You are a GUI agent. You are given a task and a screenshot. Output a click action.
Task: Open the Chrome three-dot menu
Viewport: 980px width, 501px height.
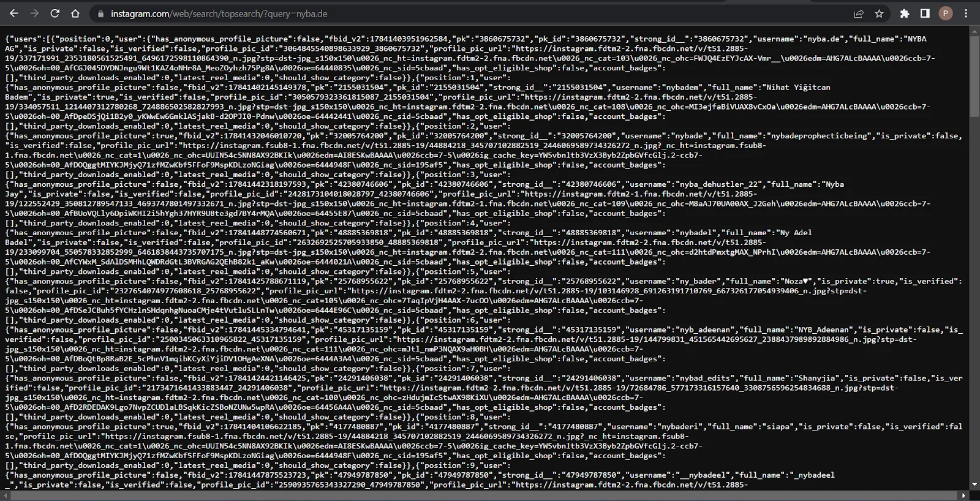coord(967,13)
